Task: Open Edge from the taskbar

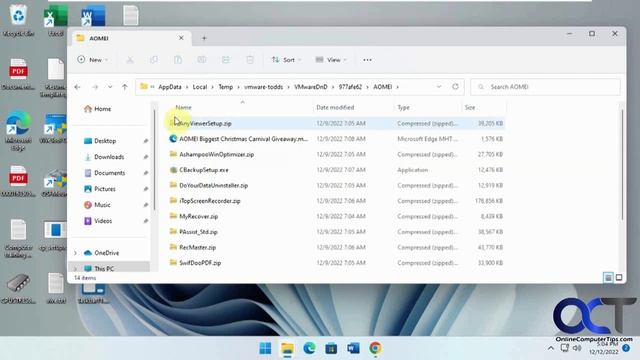Action: 309,348
